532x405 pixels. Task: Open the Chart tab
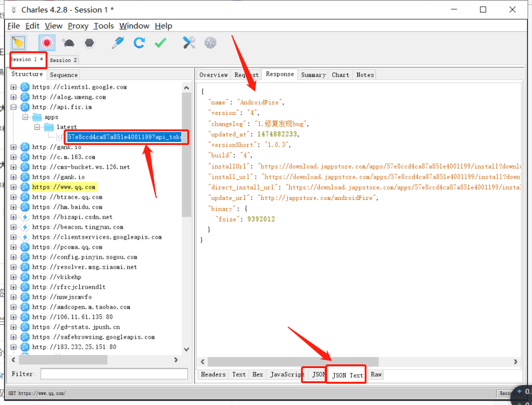[340, 74]
